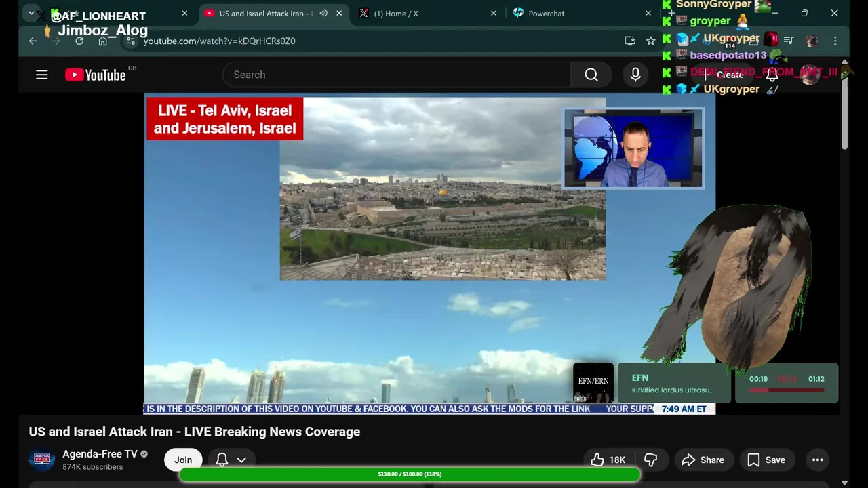Click into the YouTube Search field
The height and width of the screenshot is (488, 868).
[x=397, y=75]
